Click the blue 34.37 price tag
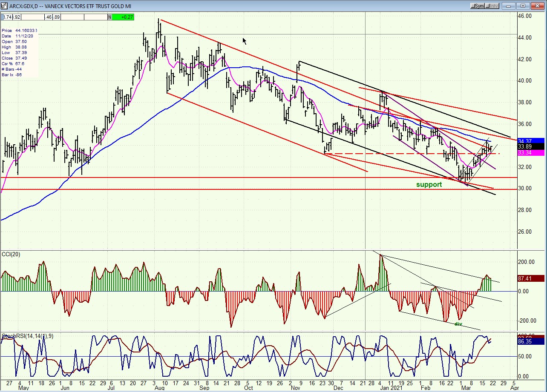Screen dimensions: 547x392 coord(531,141)
